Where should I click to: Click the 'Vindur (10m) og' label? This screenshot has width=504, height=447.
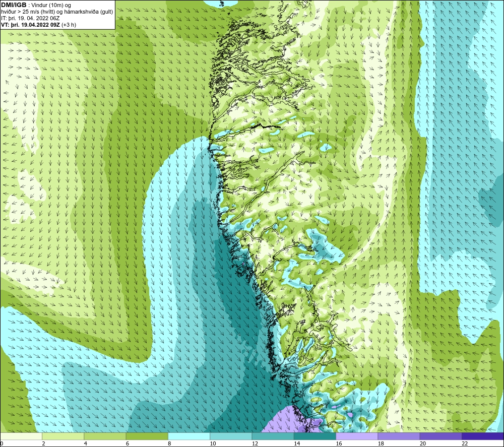click(51, 6)
